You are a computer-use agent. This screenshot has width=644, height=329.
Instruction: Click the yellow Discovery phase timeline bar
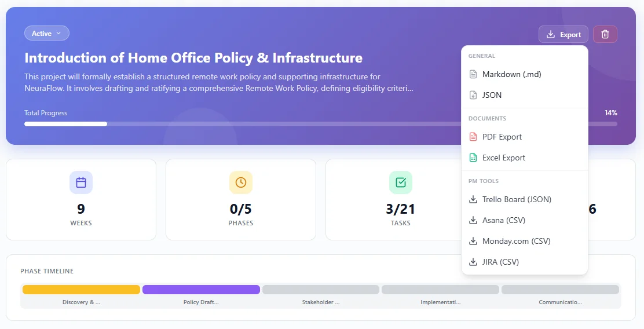[x=81, y=290]
